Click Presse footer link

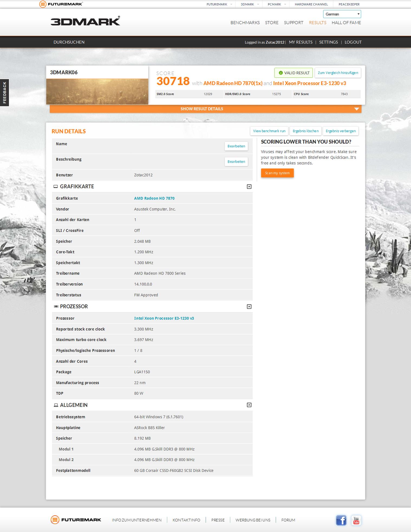pyautogui.click(x=218, y=520)
